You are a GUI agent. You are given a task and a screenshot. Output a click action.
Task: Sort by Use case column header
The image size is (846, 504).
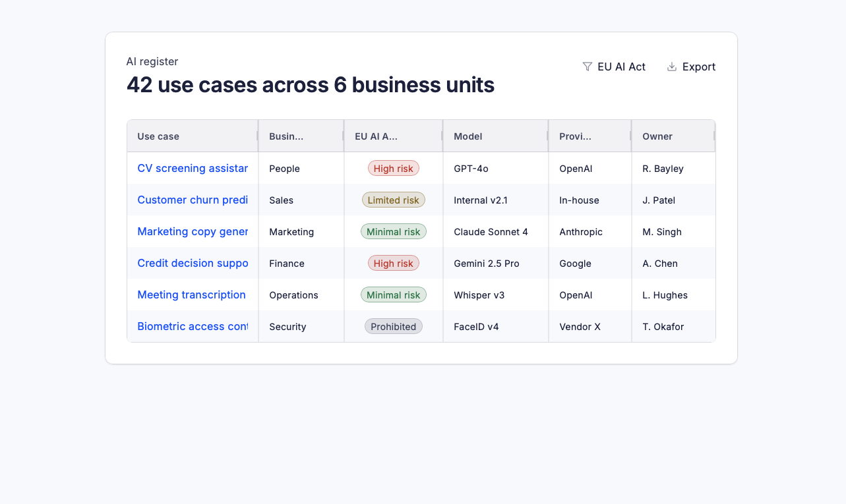pyautogui.click(x=193, y=136)
